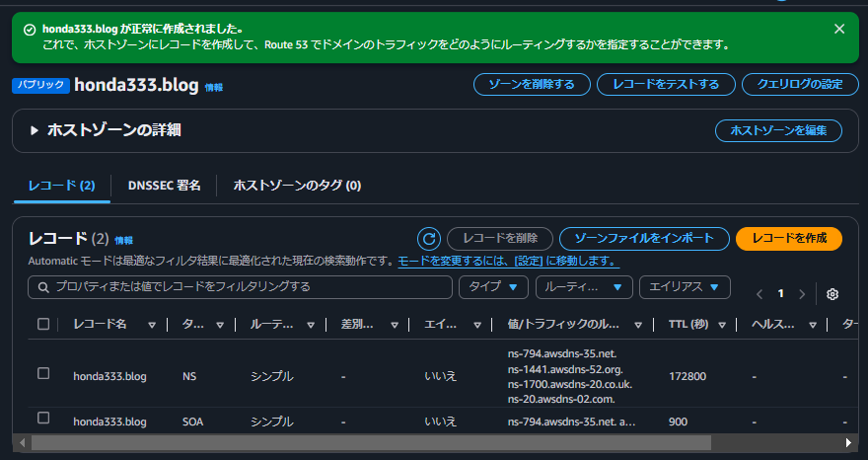Click ns-1700.awsdns-20.co.uk. value
868x460 pixels.
point(570,384)
